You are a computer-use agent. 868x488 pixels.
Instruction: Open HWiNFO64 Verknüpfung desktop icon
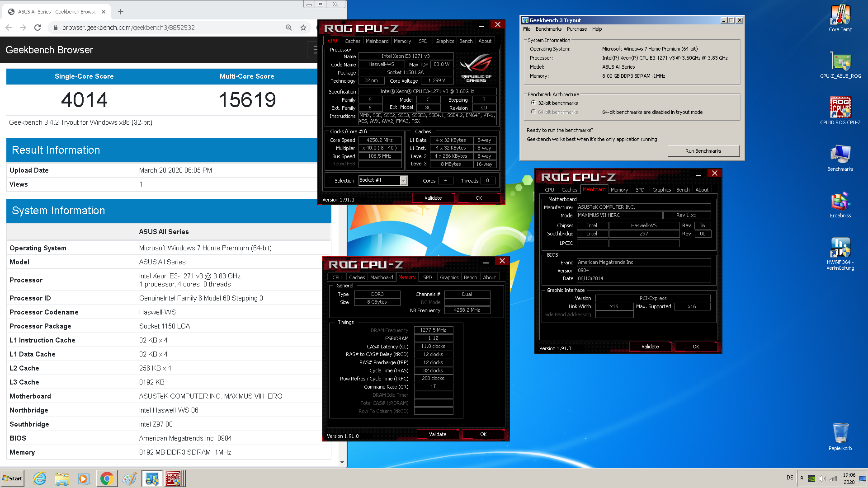pos(840,254)
